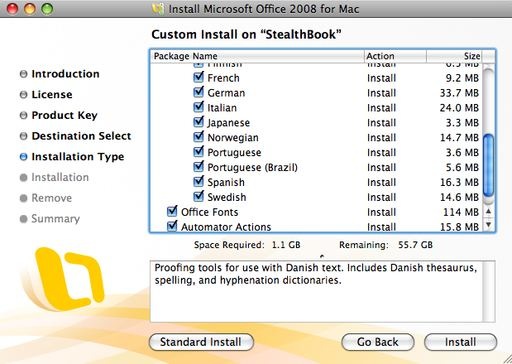Select the Spanish row label
The width and height of the screenshot is (512, 364).
[226, 183]
